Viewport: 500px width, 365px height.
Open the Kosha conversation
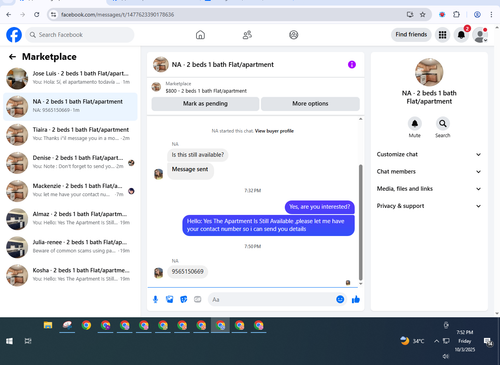pos(70,275)
